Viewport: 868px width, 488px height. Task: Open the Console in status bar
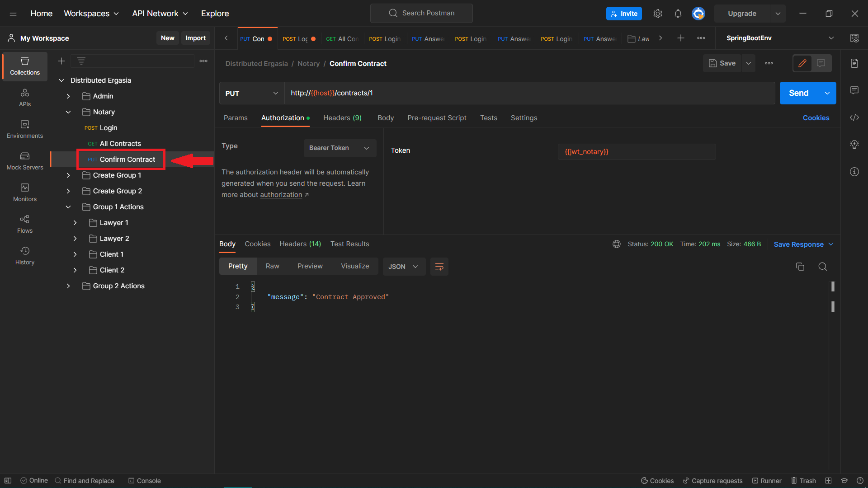pyautogui.click(x=144, y=481)
